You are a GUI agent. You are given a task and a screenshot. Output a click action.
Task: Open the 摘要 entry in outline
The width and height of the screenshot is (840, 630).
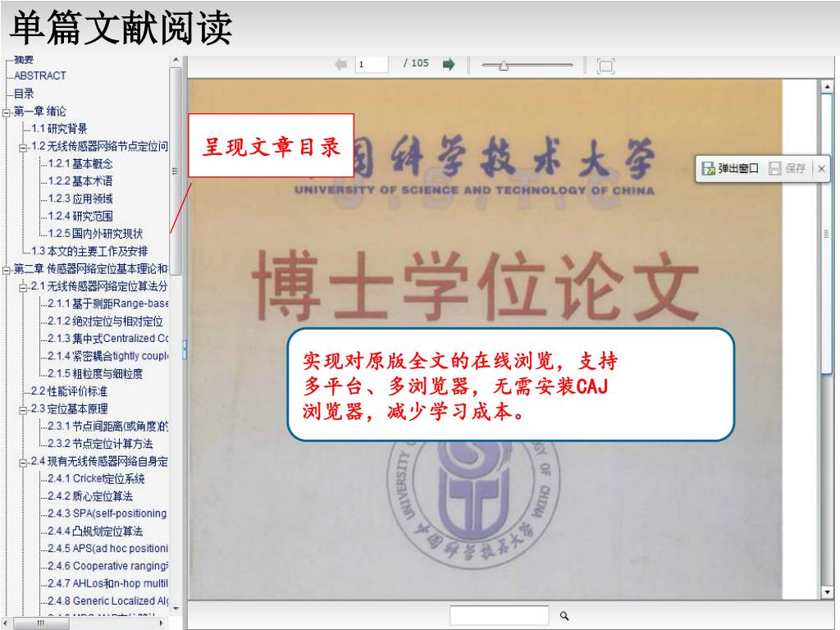tap(24, 59)
